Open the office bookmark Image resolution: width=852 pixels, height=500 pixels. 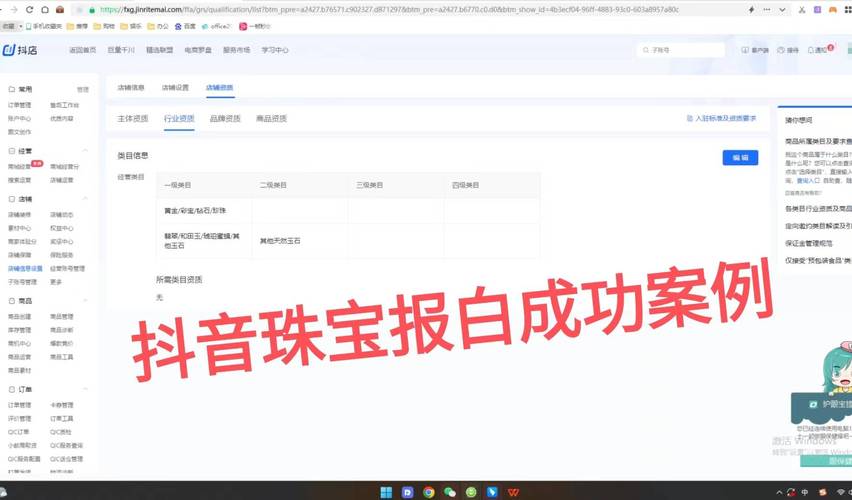216,26
